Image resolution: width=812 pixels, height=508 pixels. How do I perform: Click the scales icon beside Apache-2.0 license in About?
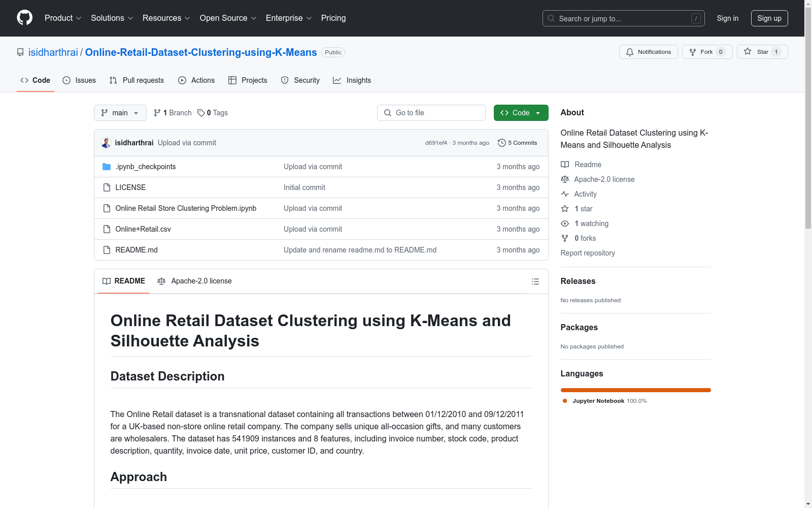click(565, 179)
